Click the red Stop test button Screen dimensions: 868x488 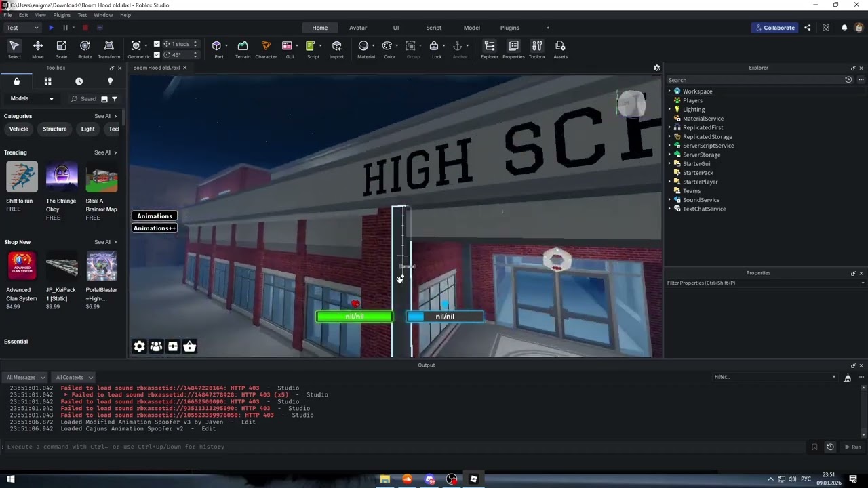pos(85,28)
